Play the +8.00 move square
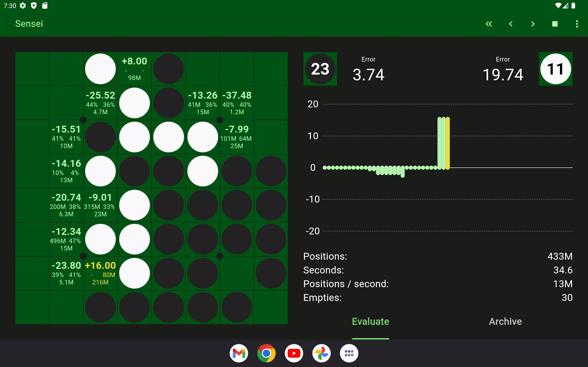 tap(134, 69)
